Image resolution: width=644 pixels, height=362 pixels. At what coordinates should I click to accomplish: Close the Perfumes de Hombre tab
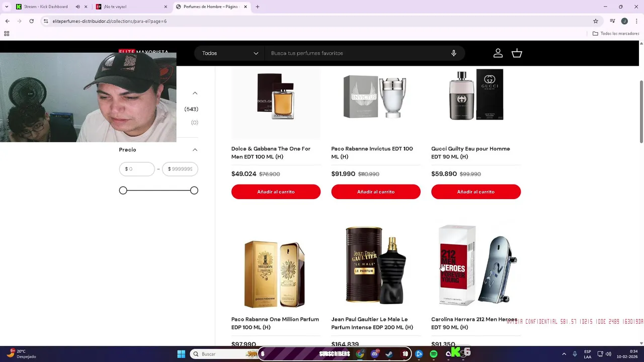pos(246,7)
